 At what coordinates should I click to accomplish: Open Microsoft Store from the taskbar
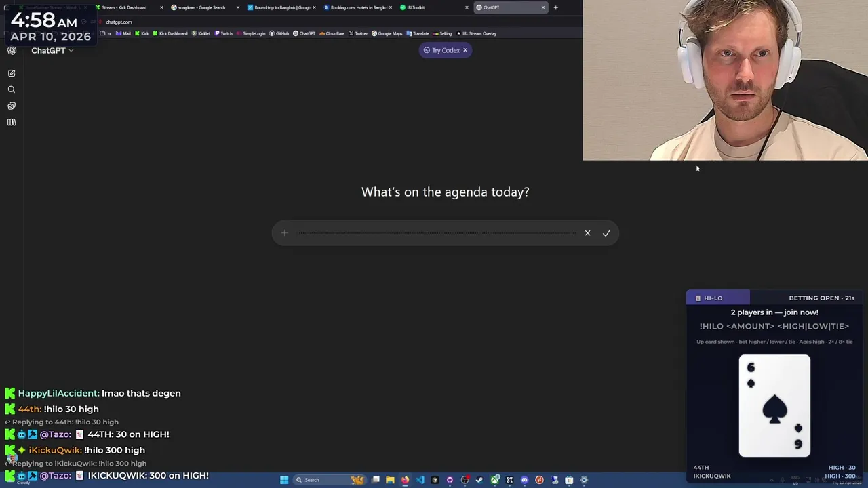(x=569, y=480)
